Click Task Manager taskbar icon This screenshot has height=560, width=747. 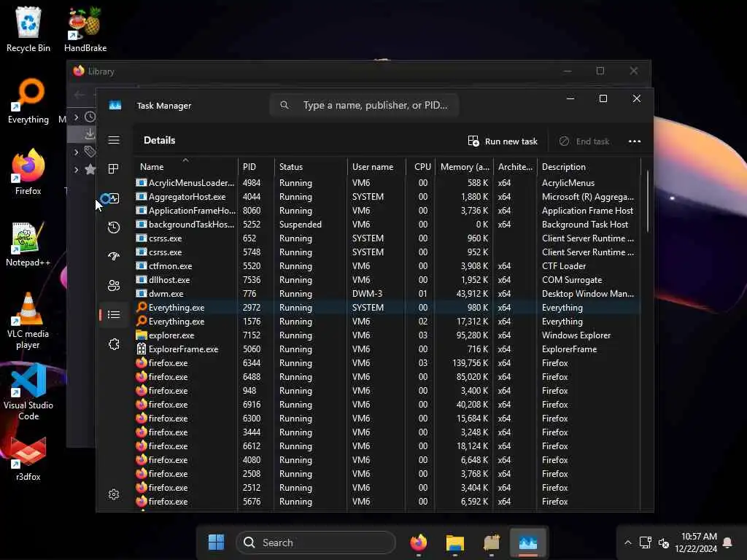click(528, 542)
